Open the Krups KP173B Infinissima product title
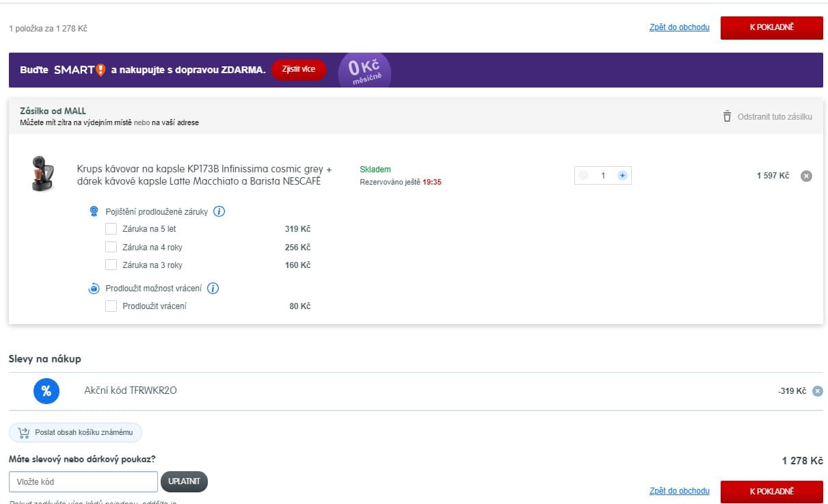The image size is (828, 504). tap(204, 175)
